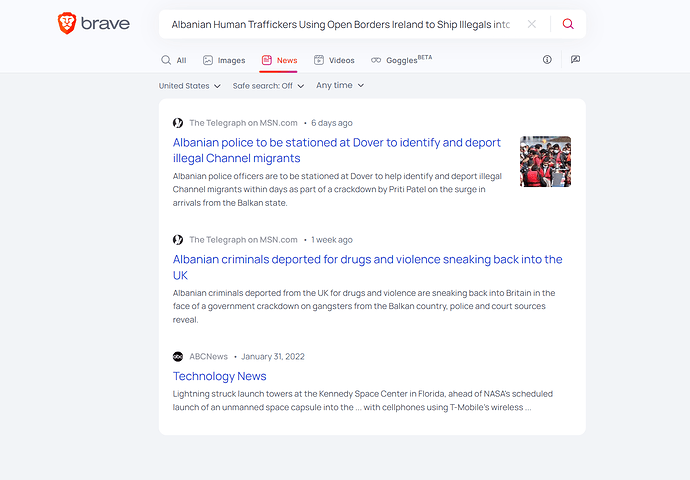690x480 pixels.
Task: Open the feedback speech bubble icon
Action: 575,59
